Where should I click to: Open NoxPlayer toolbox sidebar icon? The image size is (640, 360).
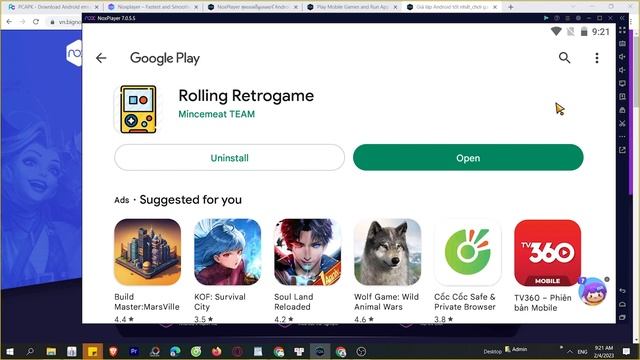point(622,110)
